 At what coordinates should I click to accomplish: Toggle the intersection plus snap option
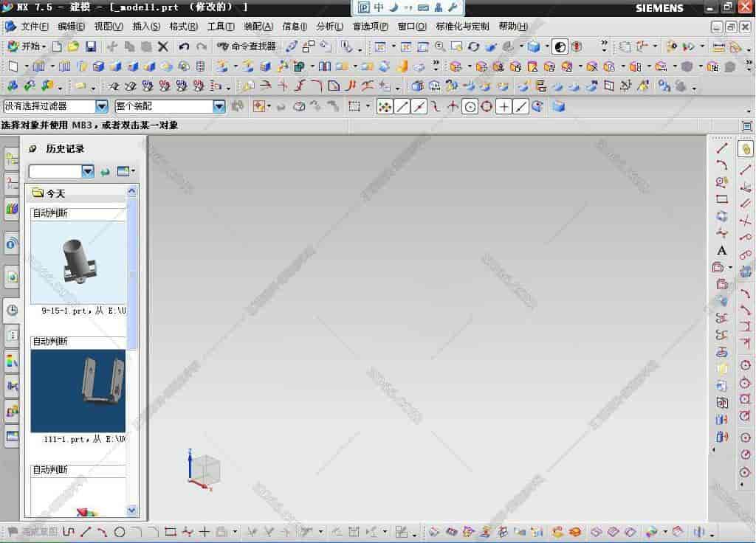click(504, 106)
